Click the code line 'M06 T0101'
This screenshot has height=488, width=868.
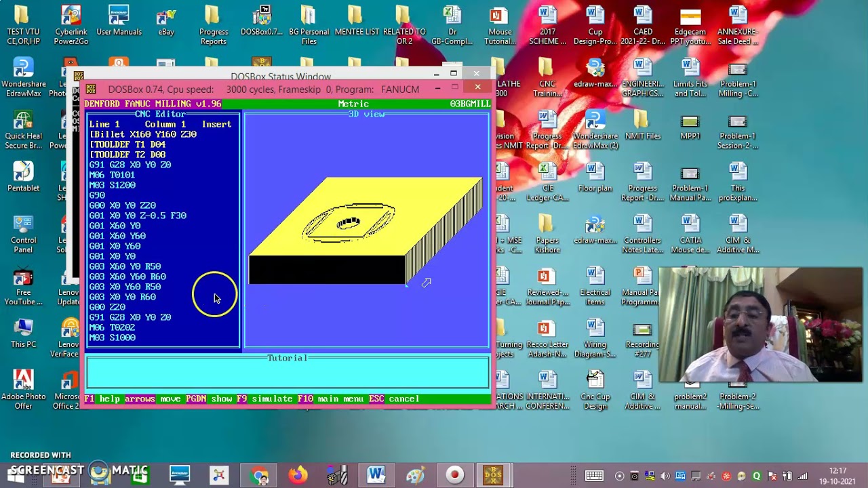(x=112, y=175)
